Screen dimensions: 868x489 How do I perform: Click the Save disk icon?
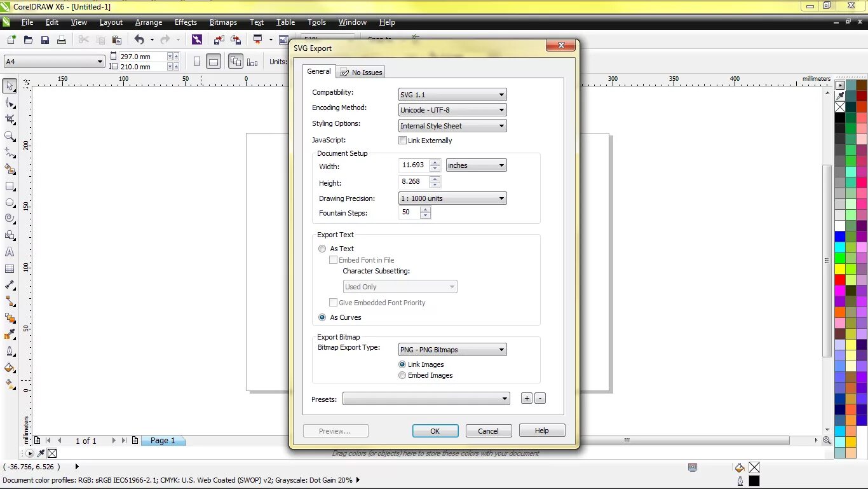coord(44,39)
